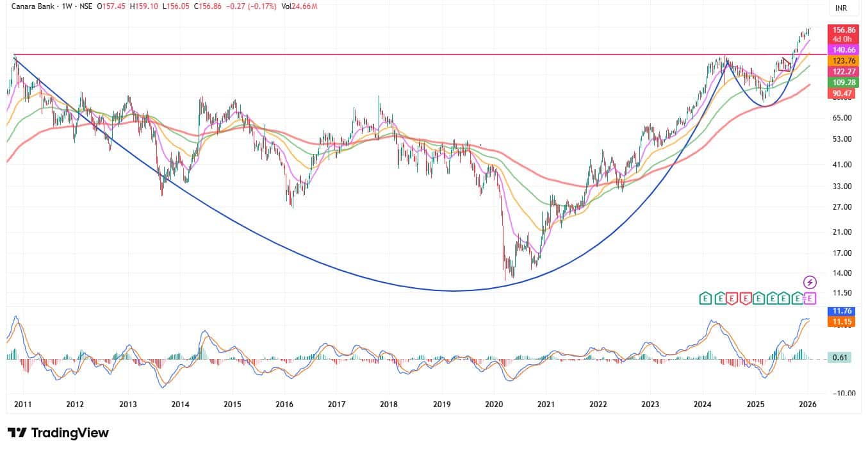This screenshot has height=452, width=868.
Task: Click the 27.00 price axis tick
Action: point(842,207)
